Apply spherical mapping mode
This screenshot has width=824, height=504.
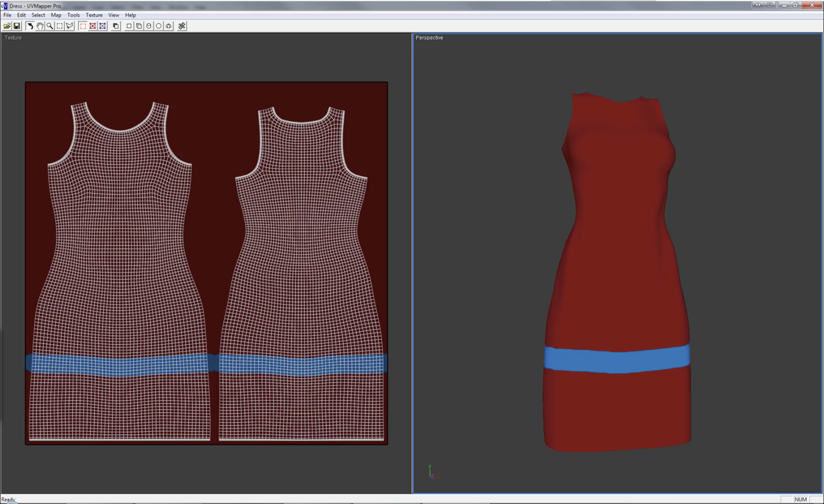click(x=159, y=26)
